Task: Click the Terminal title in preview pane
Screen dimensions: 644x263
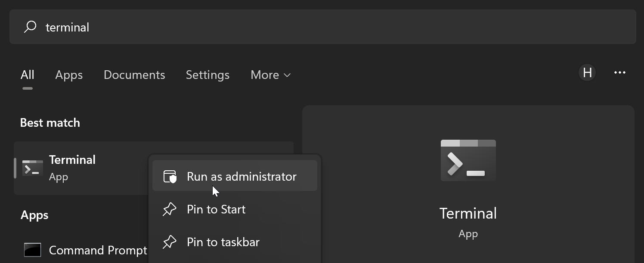Action: (468, 213)
